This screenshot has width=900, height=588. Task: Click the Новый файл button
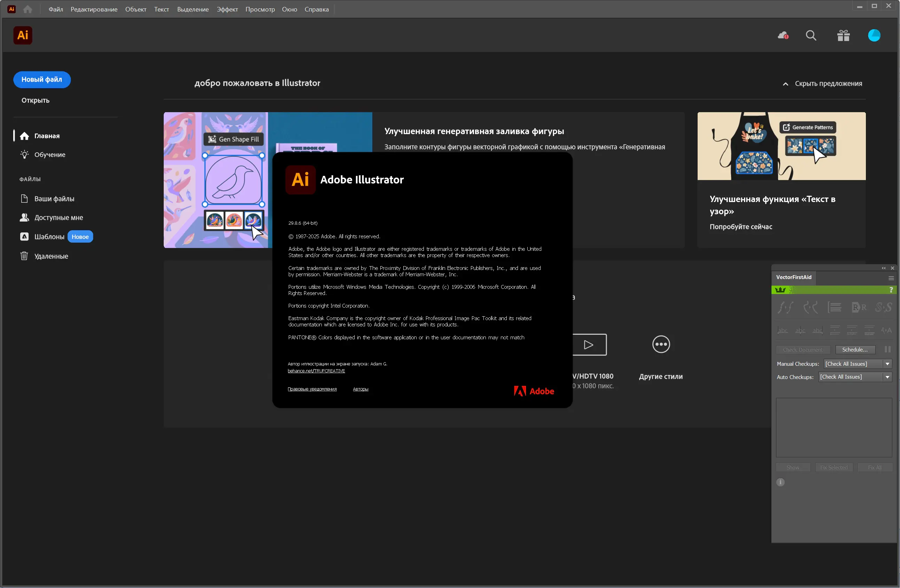[41, 79]
